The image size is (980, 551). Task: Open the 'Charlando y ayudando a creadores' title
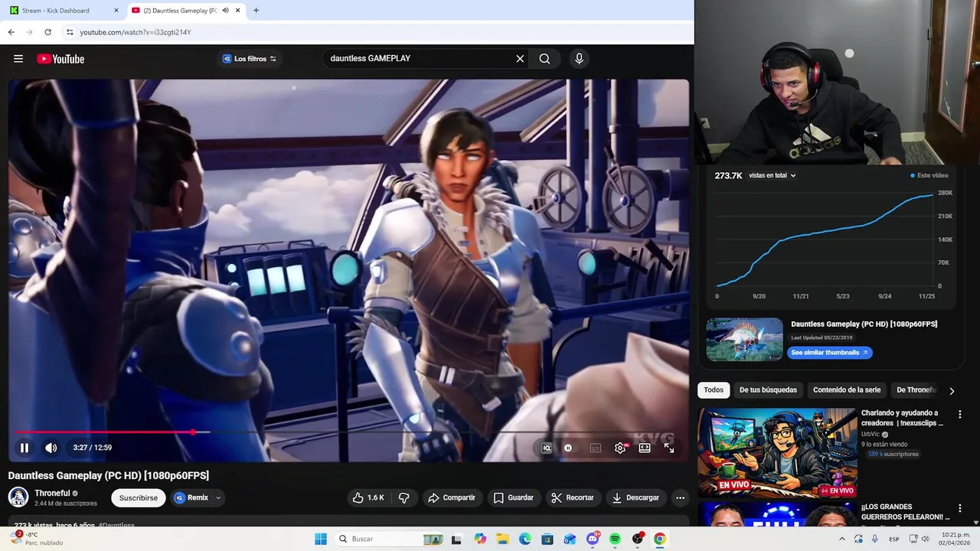tap(902, 418)
